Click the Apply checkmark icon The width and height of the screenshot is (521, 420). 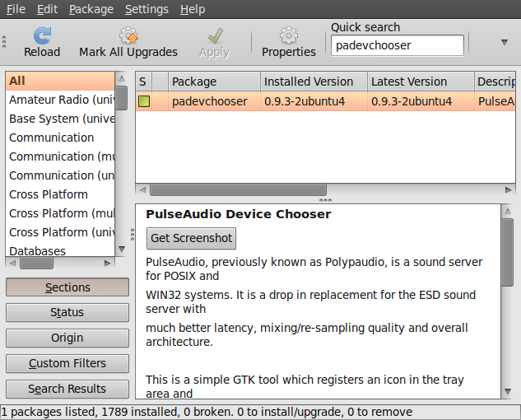pyautogui.click(x=215, y=36)
